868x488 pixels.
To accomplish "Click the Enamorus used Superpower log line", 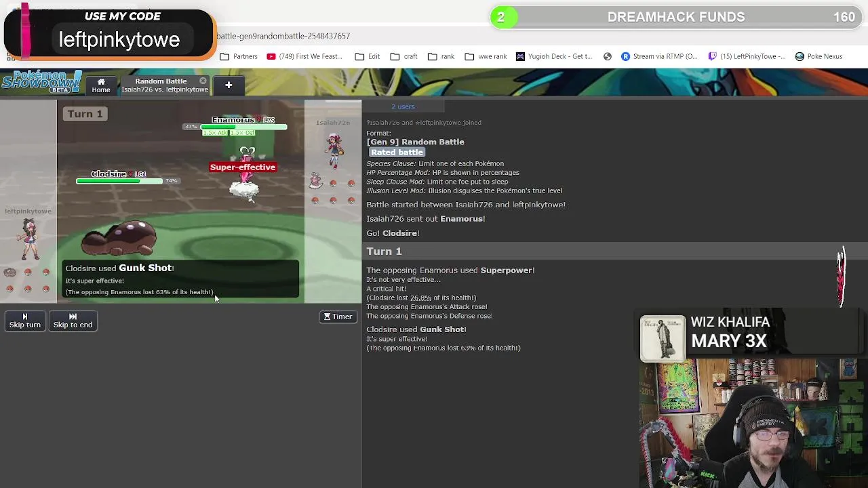I will [450, 270].
